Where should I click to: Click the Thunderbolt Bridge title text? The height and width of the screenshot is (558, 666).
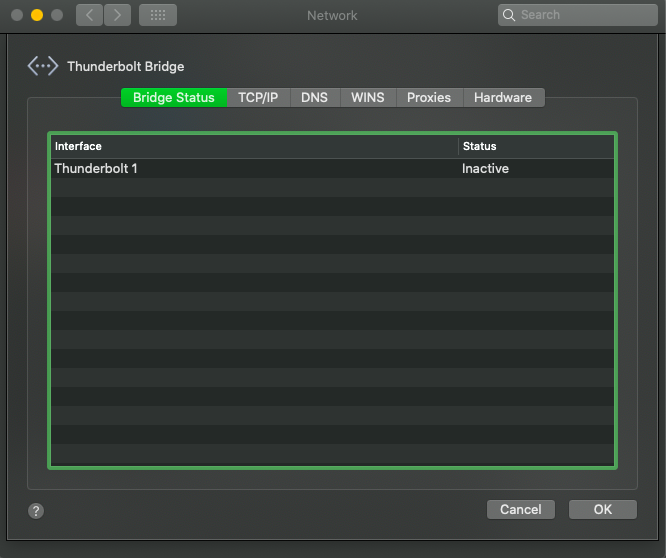pyautogui.click(x=126, y=67)
